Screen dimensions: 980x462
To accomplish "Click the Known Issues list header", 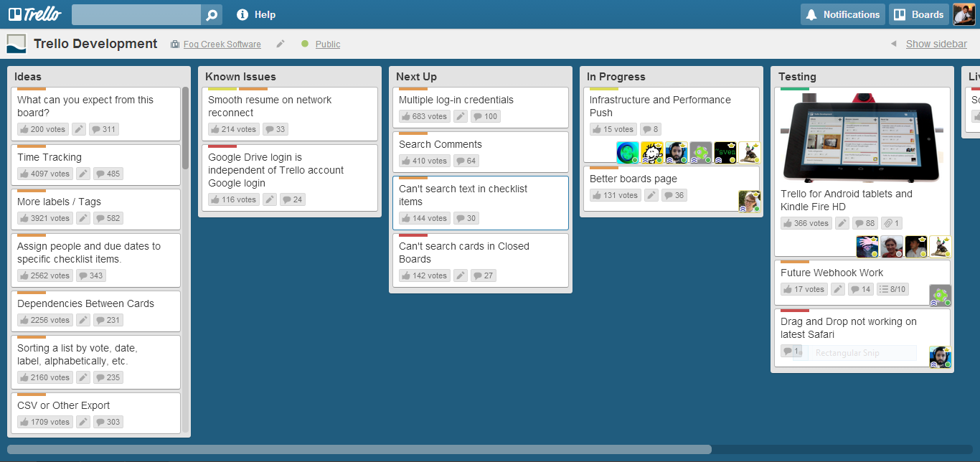I will click(240, 77).
